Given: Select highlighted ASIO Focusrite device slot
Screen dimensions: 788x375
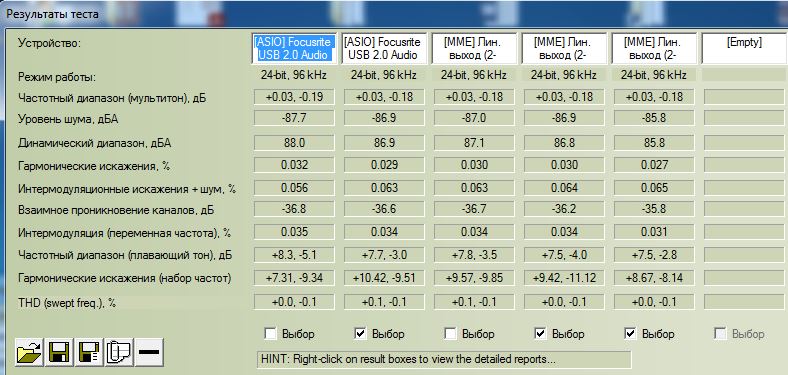Looking at the screenshot, I should 294,49.
